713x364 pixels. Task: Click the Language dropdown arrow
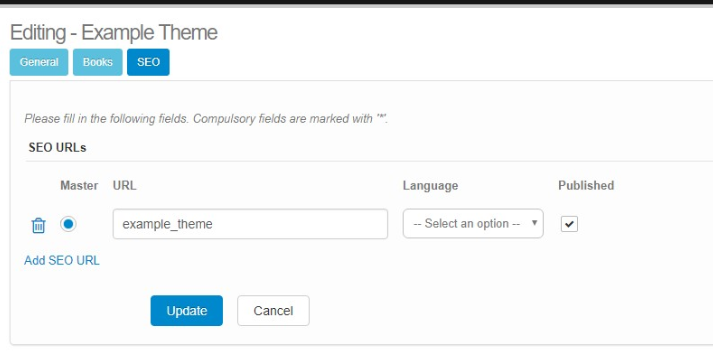[534, 223]
